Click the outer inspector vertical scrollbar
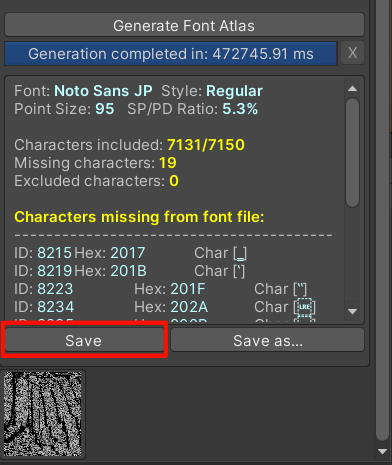Image resolution: width=392 pixels, height=465 pixels. (382, 220)
